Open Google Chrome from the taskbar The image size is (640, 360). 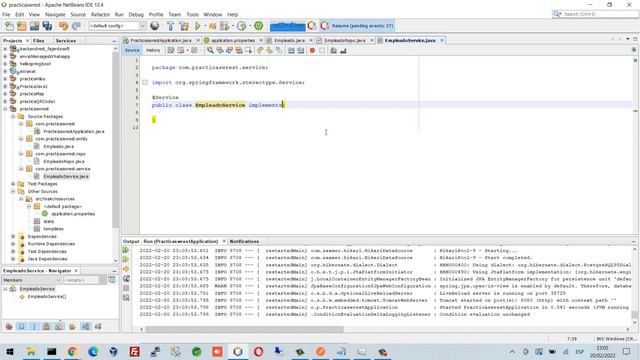(72, 351)
